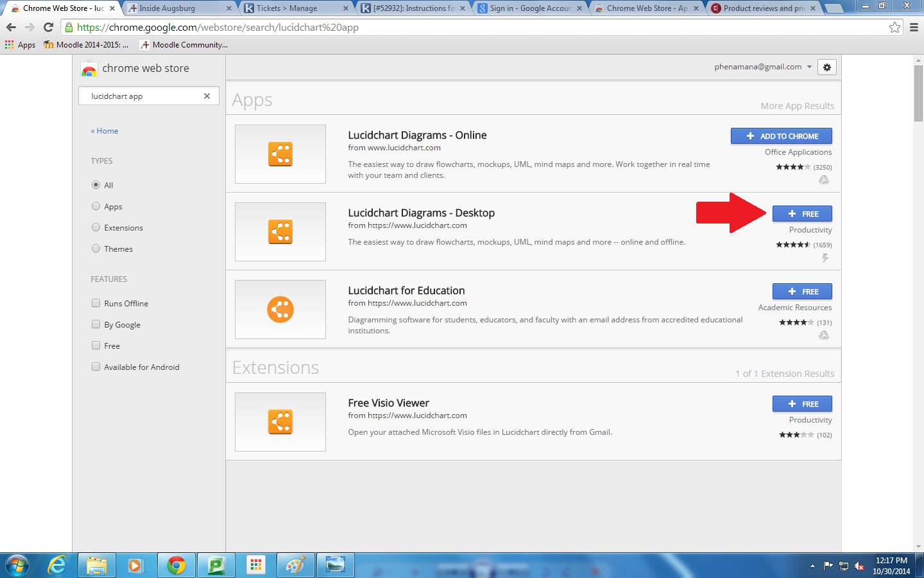Reload the current page
Image resolution: width=924 pixels, height=578 pixels.
tap(48, 28)
